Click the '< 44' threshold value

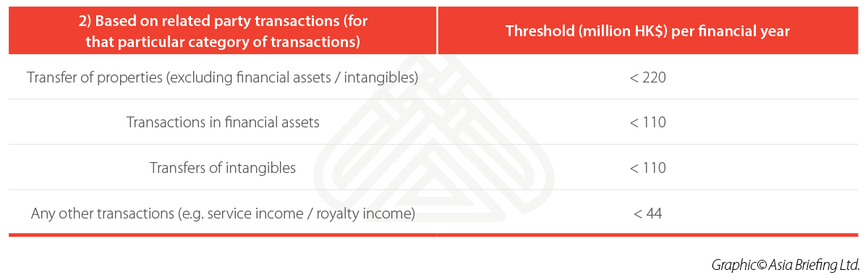647,213
